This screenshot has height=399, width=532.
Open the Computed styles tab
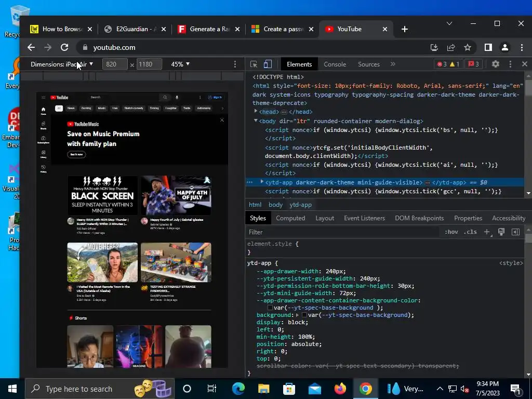(290, 218)
